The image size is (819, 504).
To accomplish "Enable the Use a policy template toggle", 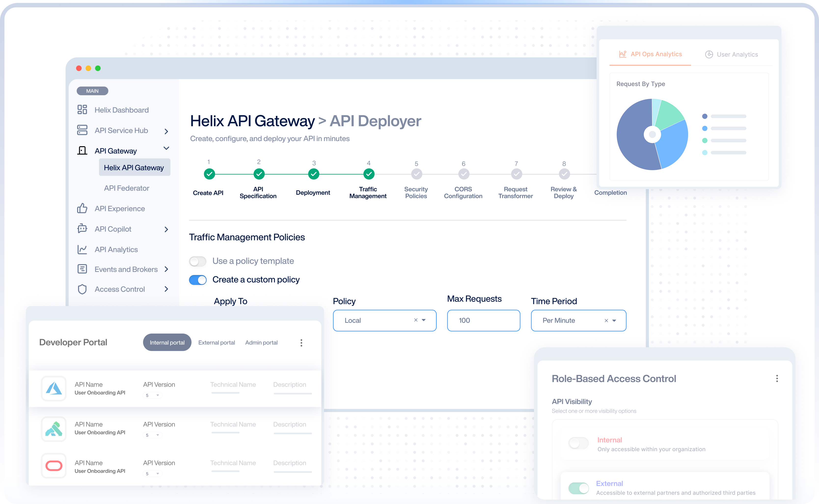I will click(198, 261).
